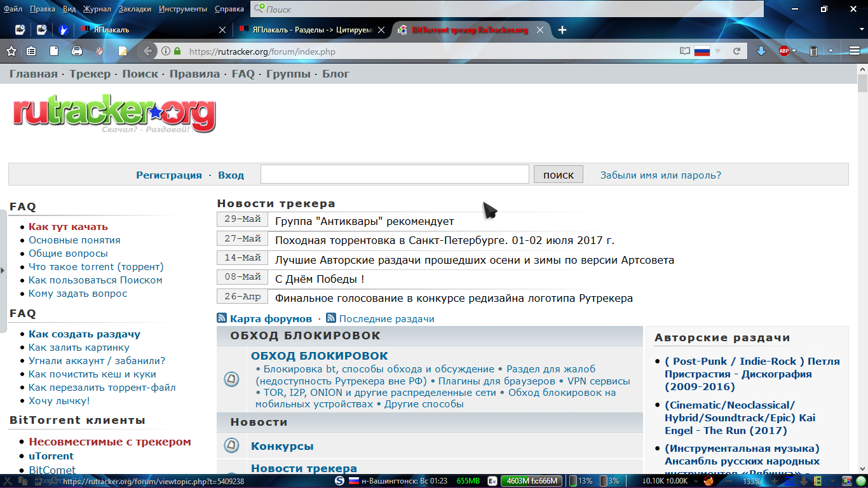This screenshot has height=488, width=868.
Task: Expand the Adblock Plus dropdown arrow
Action: click(796, 51)
